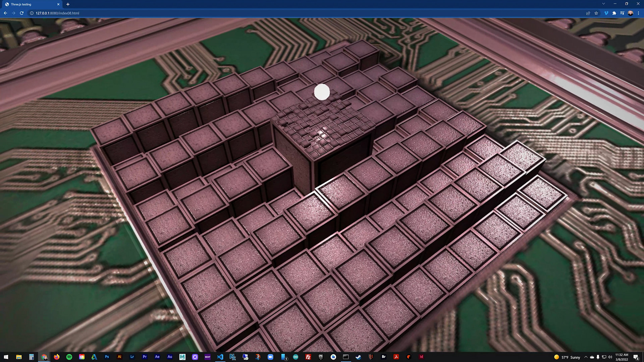The width and height of the screenshot is (644, 362).
Task: Open the Vimeo extension
Action: tap(606, 13)
